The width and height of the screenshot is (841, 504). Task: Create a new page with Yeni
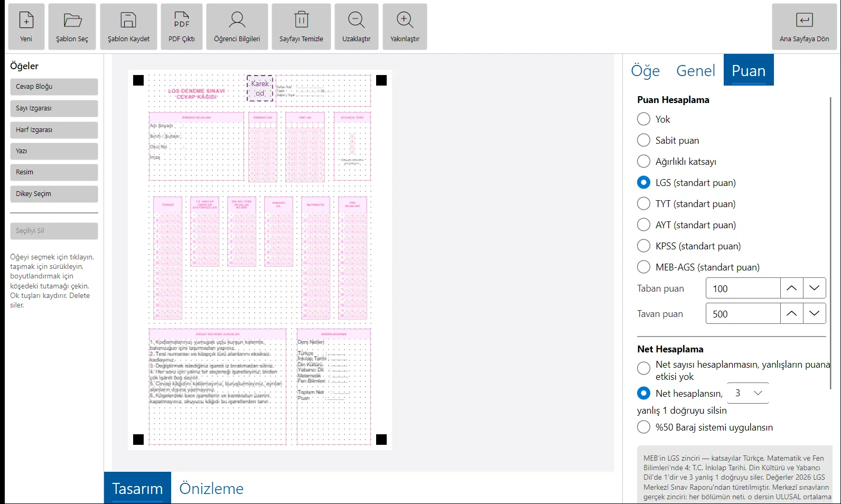click(x=26, y=27)
